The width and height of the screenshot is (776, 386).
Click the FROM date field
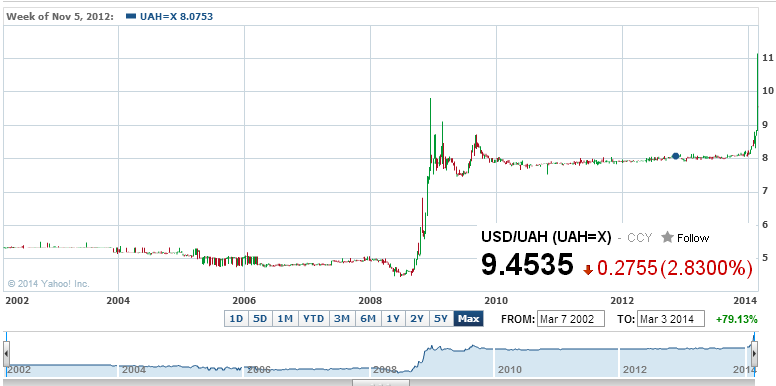click(x=571, y=319)
